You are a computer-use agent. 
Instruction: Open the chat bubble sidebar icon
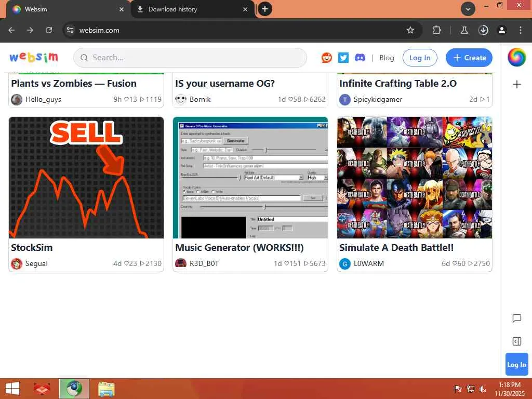517,318
